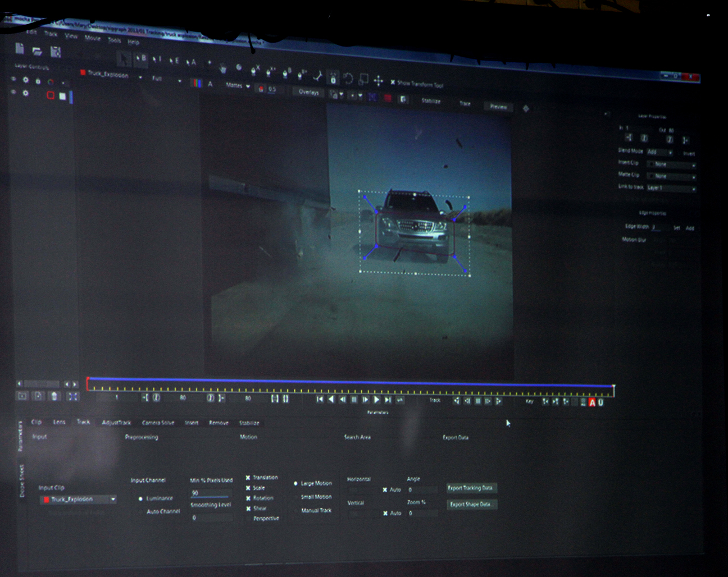Click the red autokey A icon
Image resolution: width=728 pixels, height=577 pixels.
click(591, 402)
